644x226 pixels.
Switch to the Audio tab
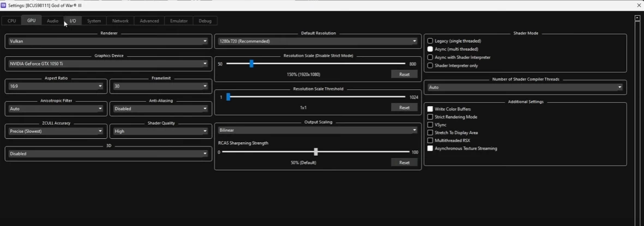(x=52, y=21)
